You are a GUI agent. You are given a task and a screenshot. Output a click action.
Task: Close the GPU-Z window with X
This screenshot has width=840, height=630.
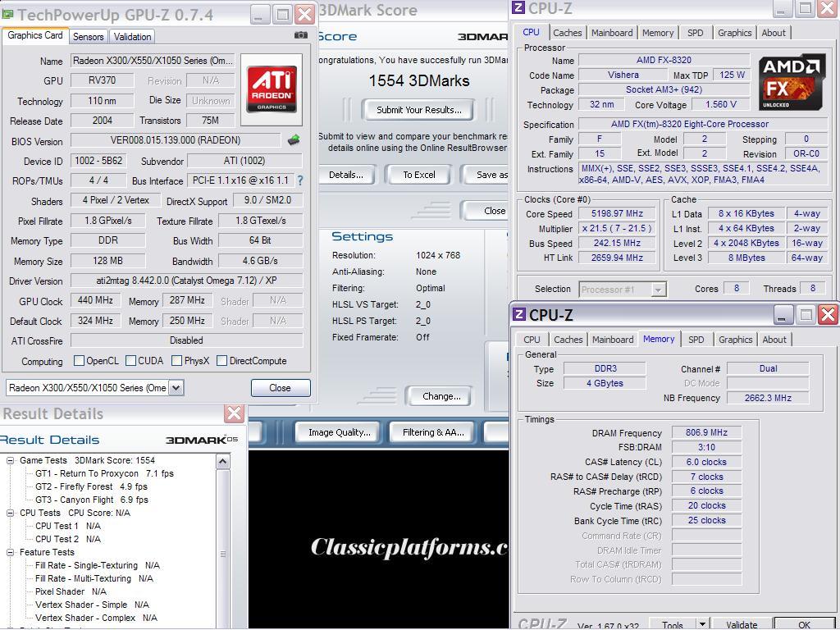(x=305, y=15)
